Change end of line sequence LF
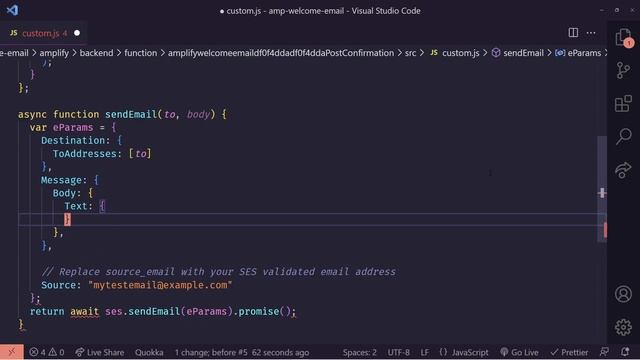Screen dimensions: 640x360 [424, 352]
